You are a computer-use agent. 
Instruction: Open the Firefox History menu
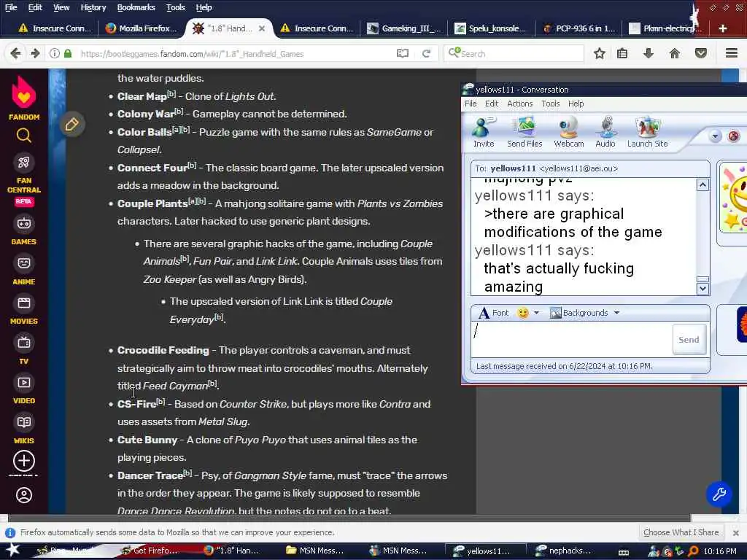coord(93,7)
